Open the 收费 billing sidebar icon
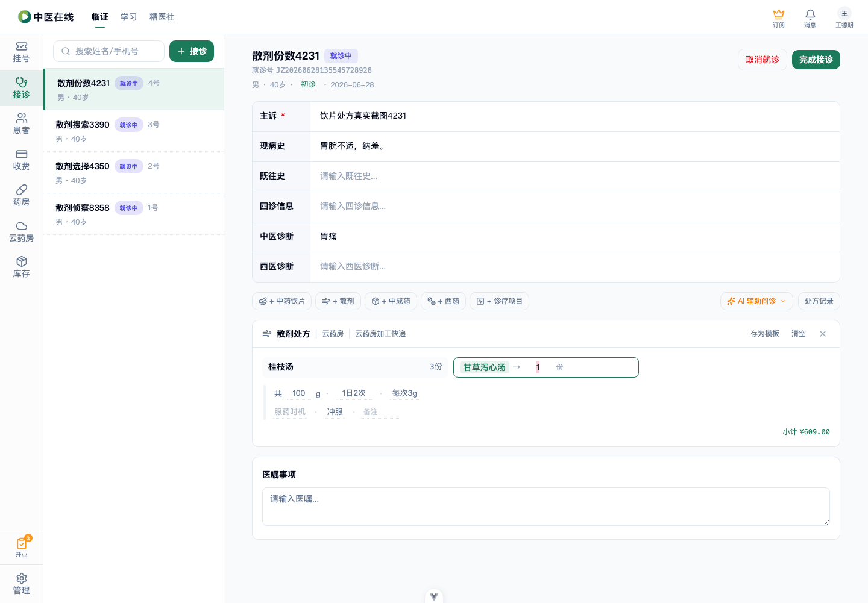The height and width of the screenshot is (603, 868). click(21, 160)
